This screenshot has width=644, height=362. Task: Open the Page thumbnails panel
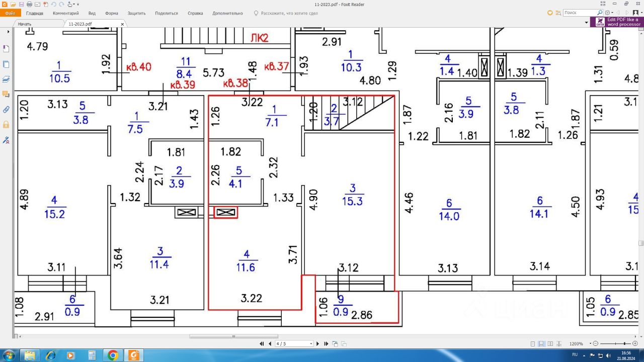pyautogui.click(x=7, y=64)
